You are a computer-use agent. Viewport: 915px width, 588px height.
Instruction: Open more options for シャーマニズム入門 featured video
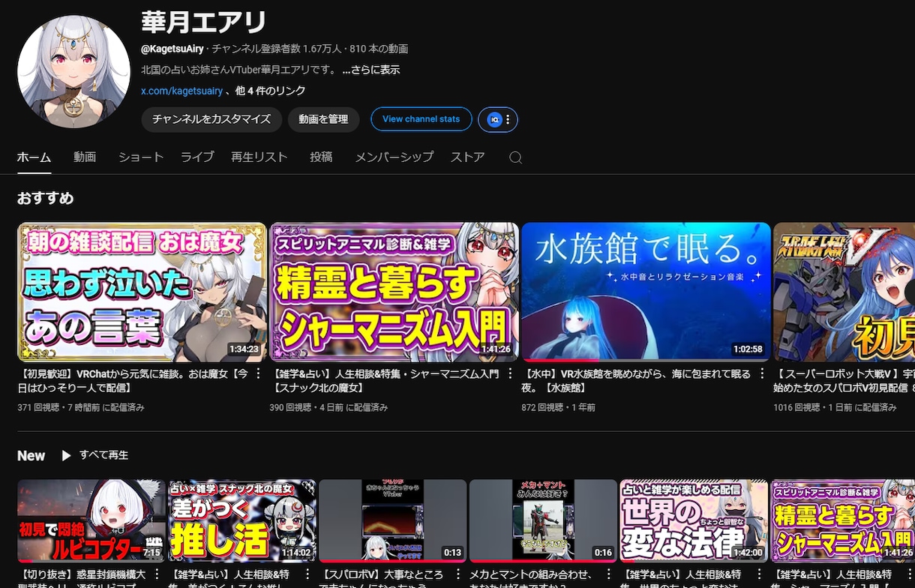511,373
